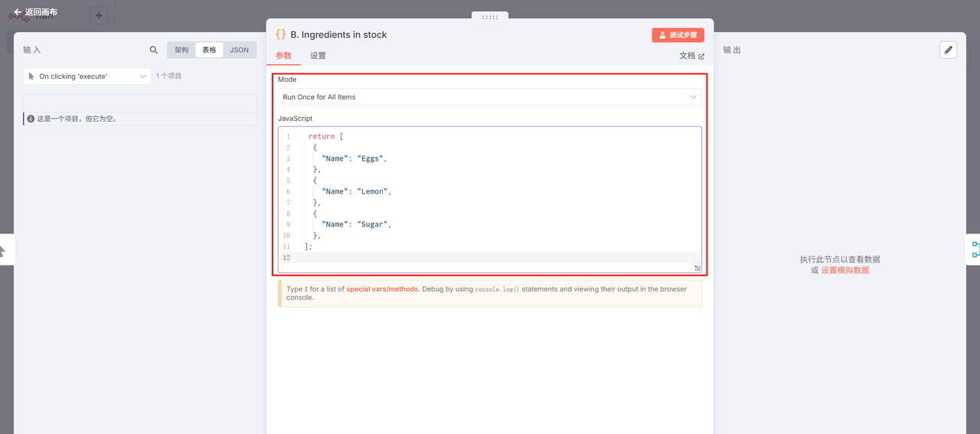Click node title B. Ingredients in stock

pos(338,34)
